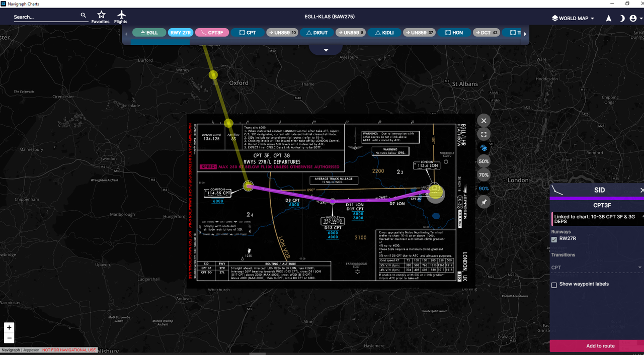Open linked chart 10-3B CPT 3F & 3G DEPS
This screenshot has width=644, height=355.
pos(597,219)
